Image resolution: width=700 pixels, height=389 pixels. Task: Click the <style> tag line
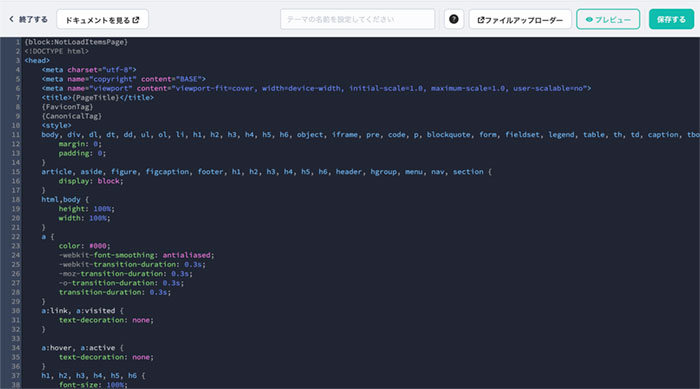(56, 125)
